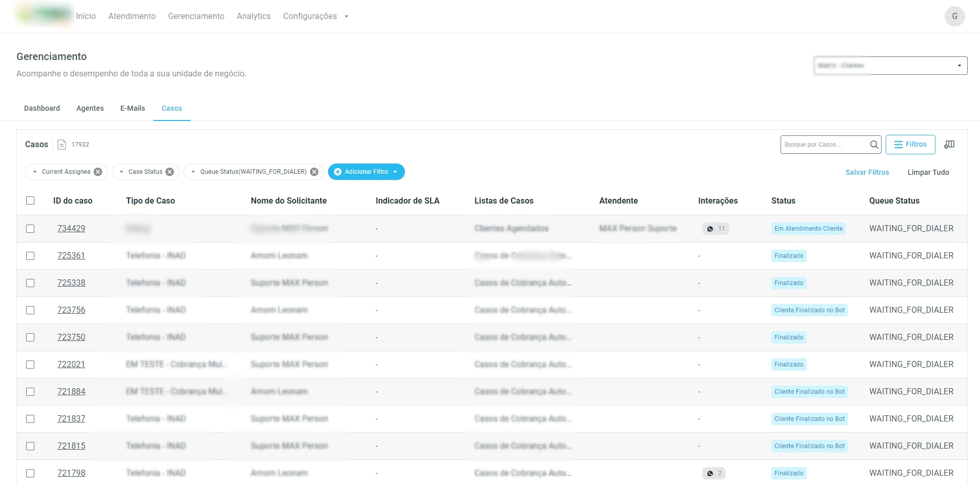
Task: Open the user avatar G menu
Action: tap(954, 16)
